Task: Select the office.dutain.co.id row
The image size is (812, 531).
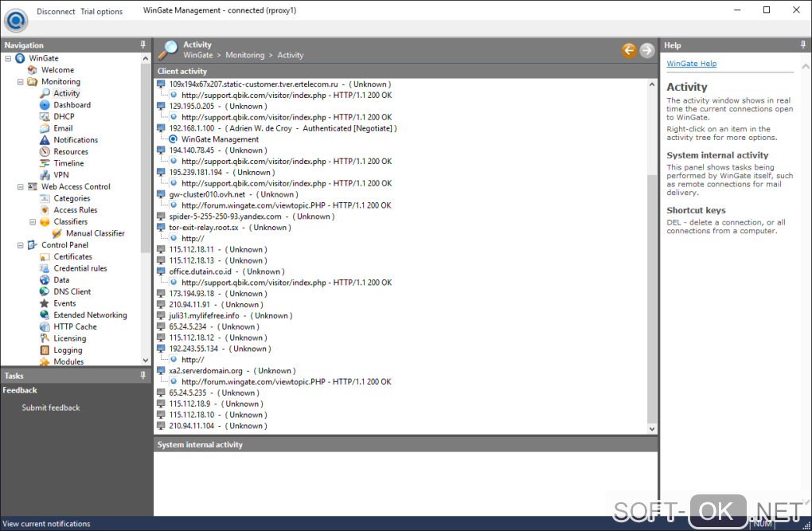Action: 227,271
